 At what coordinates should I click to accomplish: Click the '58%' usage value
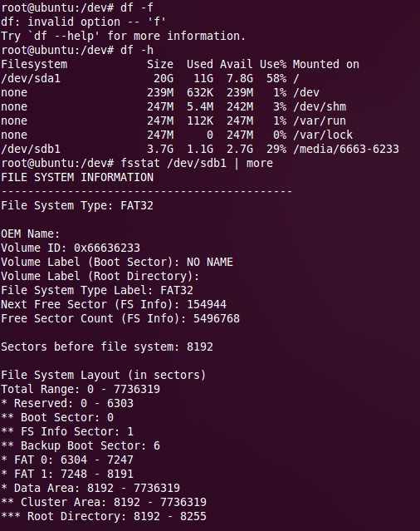[x=276, y=78]
